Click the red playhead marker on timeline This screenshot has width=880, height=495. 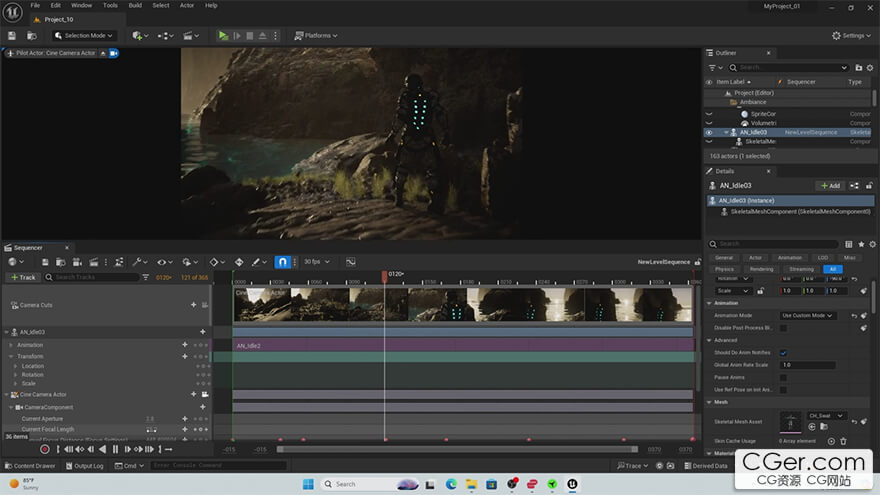(x=384, y=276)
